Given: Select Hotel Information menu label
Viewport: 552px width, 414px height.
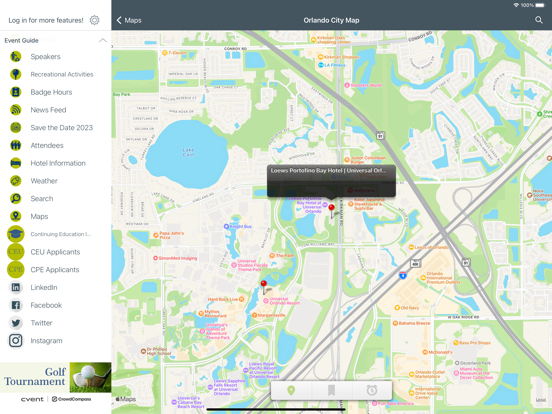Looking at the screenshot, I should (58, 163).
